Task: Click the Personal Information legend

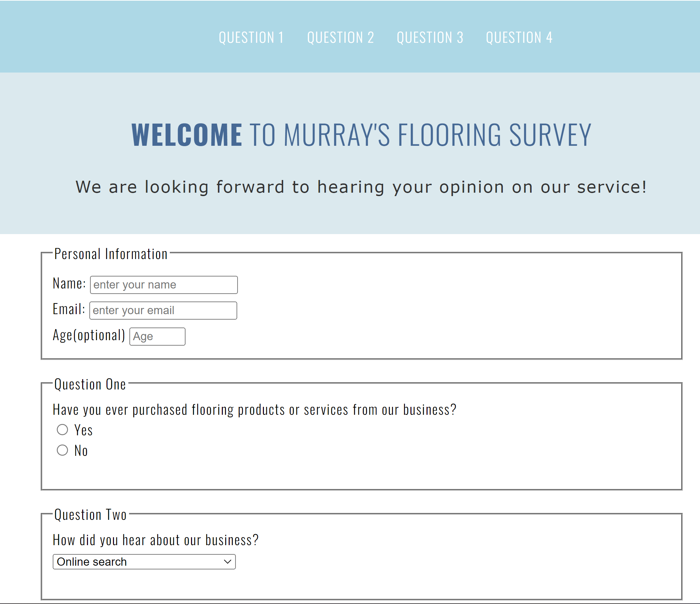Action: [111, 254]
